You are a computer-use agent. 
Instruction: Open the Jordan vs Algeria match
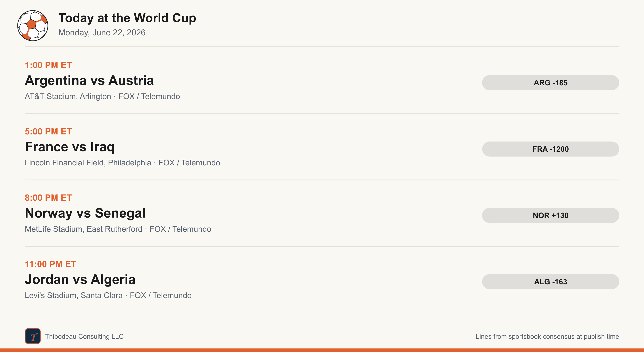(80, 279)
